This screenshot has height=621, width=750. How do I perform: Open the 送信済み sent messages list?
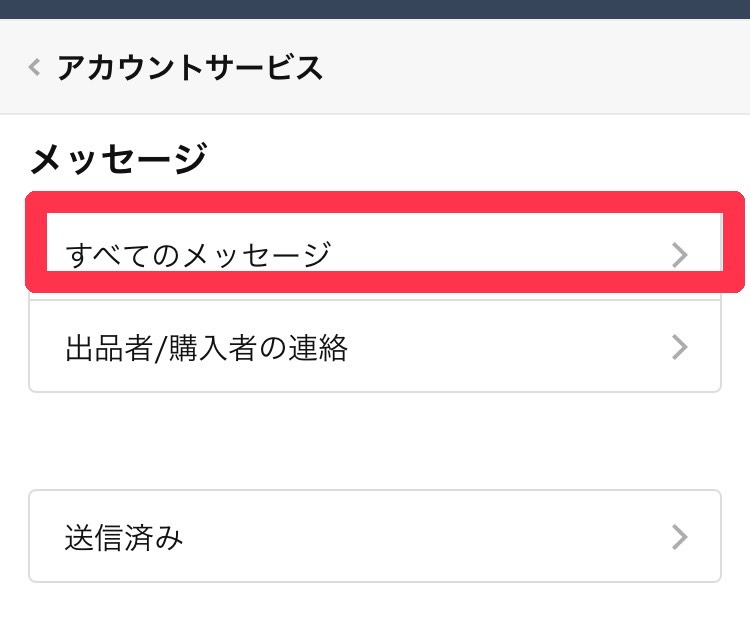124,537
